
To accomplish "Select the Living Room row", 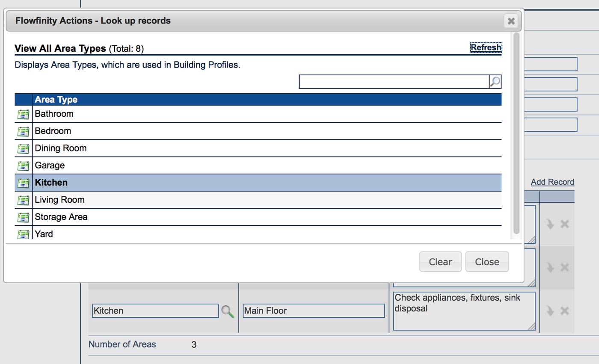I will pyautogui.click(x=258, y=200).
